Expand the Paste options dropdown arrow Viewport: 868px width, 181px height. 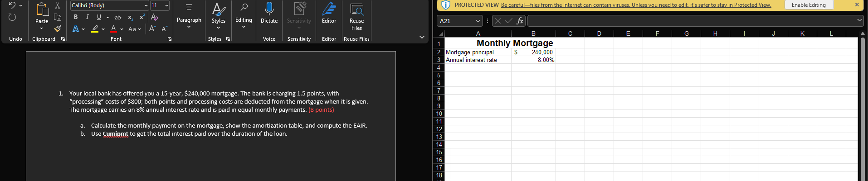coord(42,28)
